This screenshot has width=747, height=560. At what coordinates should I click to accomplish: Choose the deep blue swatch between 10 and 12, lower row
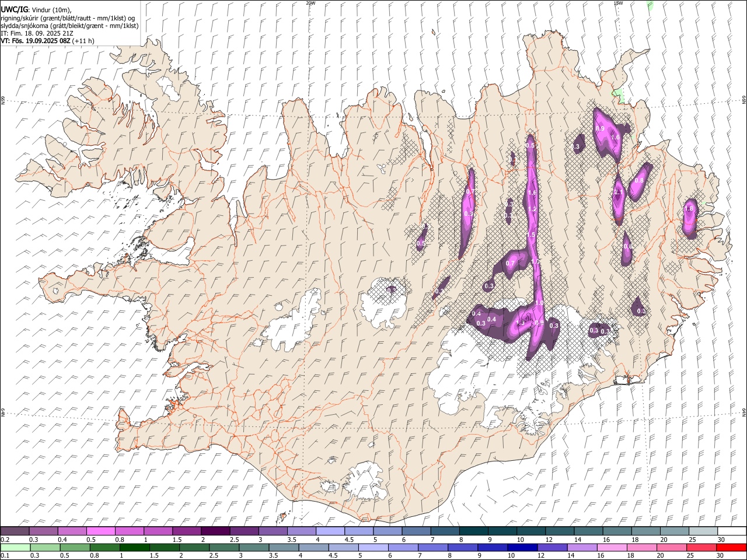click(522, 547)
